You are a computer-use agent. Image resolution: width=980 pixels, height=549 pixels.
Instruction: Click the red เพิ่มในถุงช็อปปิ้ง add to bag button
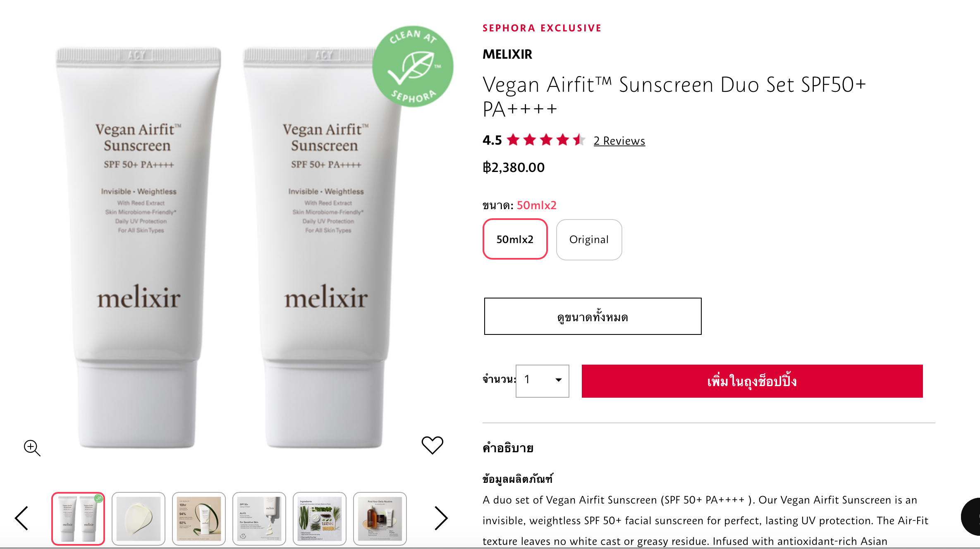click(752, 381)
